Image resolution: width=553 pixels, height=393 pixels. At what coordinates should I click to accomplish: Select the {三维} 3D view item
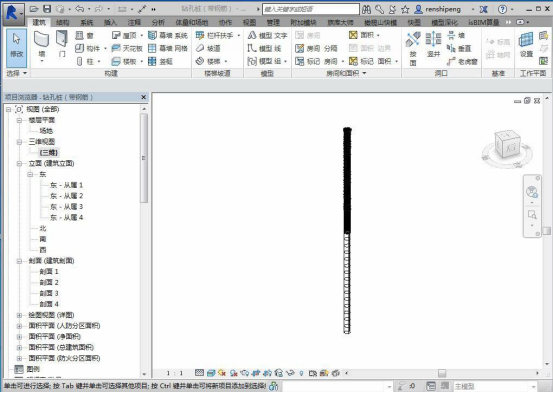[49, 152]
